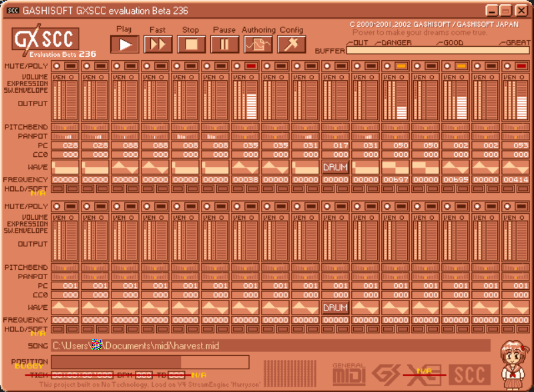Click the Fast forward button
Image resolution: width=534 pixels, height=392 pixels.
158,44
